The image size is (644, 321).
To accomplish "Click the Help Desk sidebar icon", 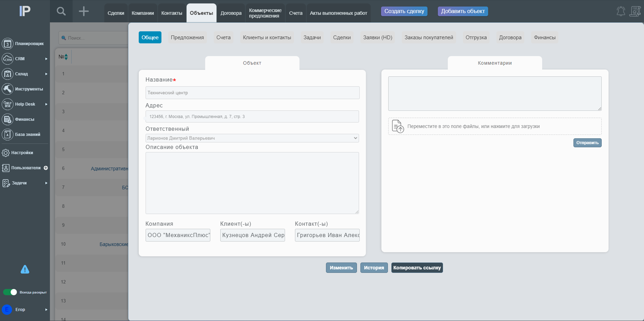I will 8,104.
